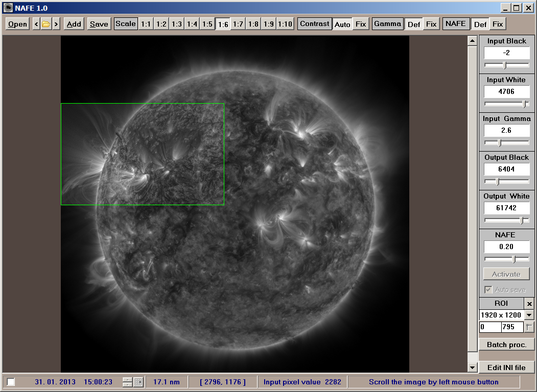537x392 pixels.
Task: Click the Input White value field
Action: 506,92
